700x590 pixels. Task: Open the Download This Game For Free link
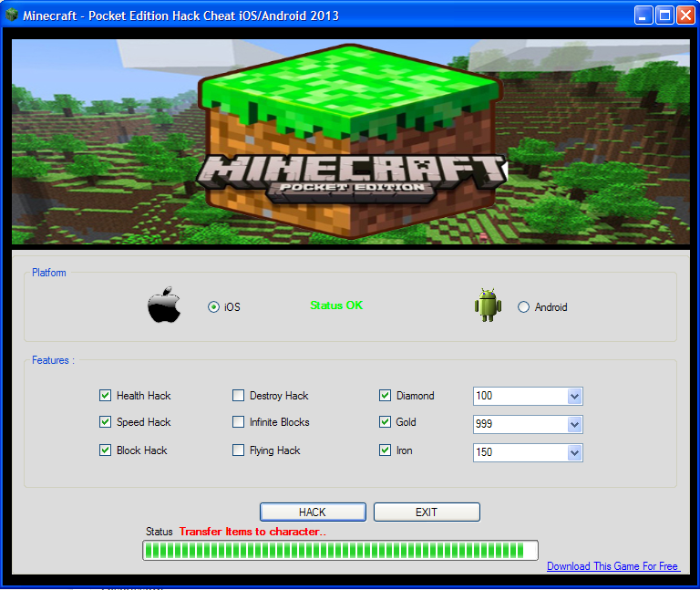point(612,566)
